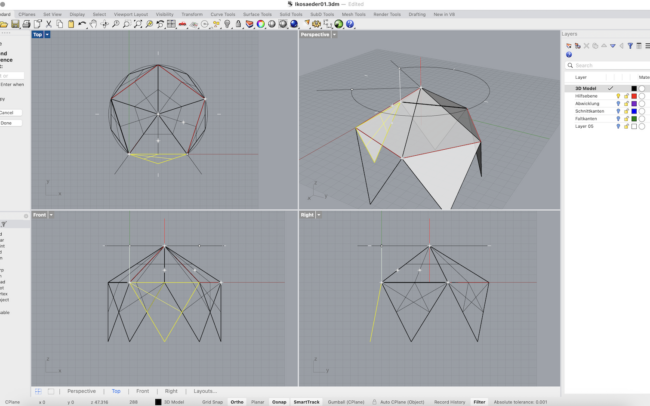Click the black color swatch of 3D Model layer

[x=634, y=88]
